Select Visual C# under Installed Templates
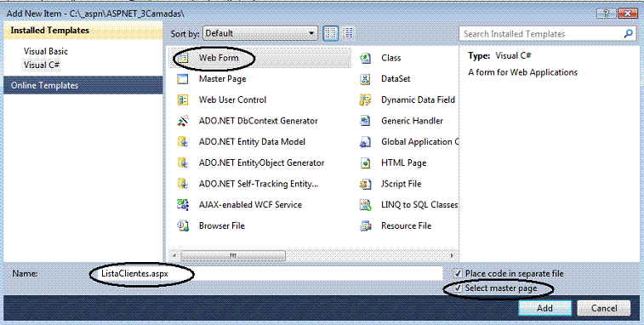 42,65
